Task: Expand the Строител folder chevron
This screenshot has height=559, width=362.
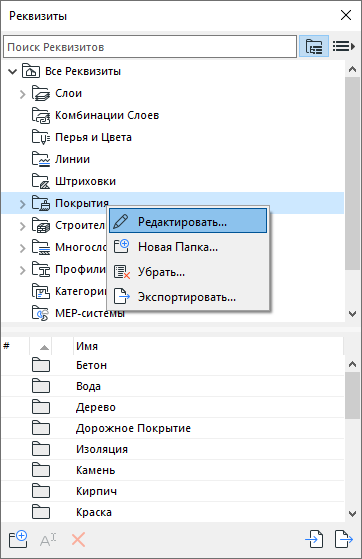Action: (x=22, y=226)
